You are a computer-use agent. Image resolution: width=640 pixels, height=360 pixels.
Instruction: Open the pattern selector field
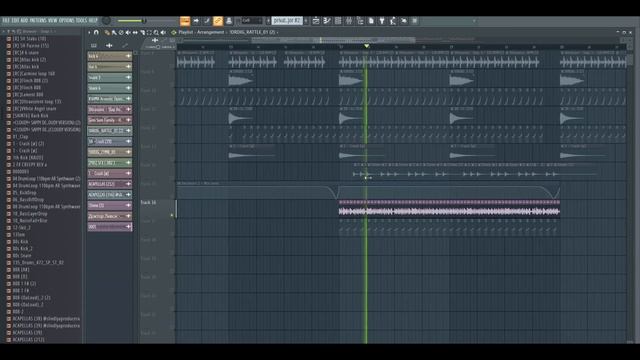pos(287,20)
